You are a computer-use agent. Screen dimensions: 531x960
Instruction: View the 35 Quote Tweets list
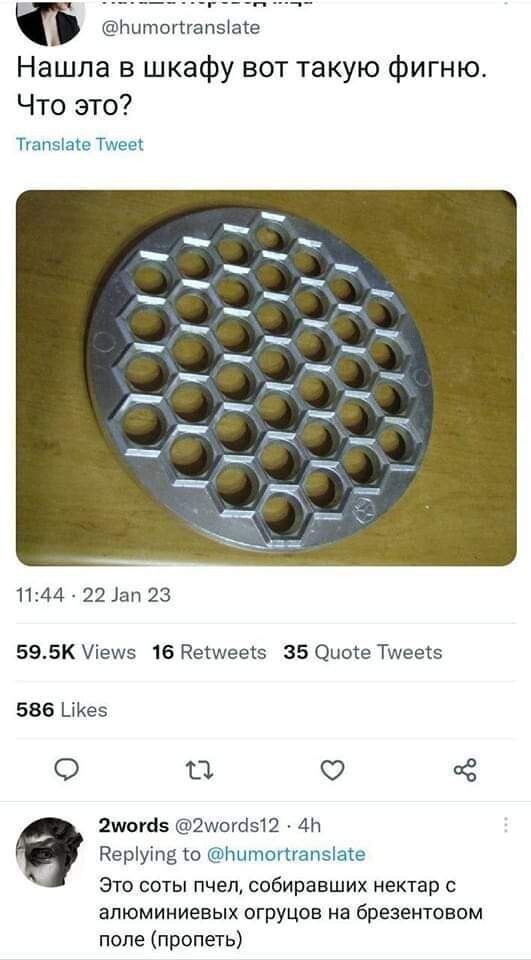[x=363, y=653]
